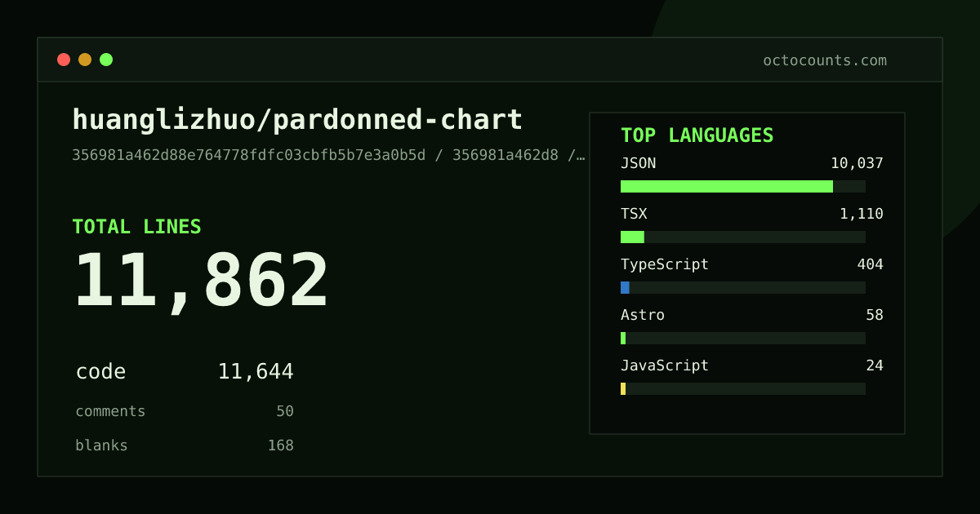980x514 pixels.
Task: Click the blanks count 168
Action: click(x=280, y=445)
